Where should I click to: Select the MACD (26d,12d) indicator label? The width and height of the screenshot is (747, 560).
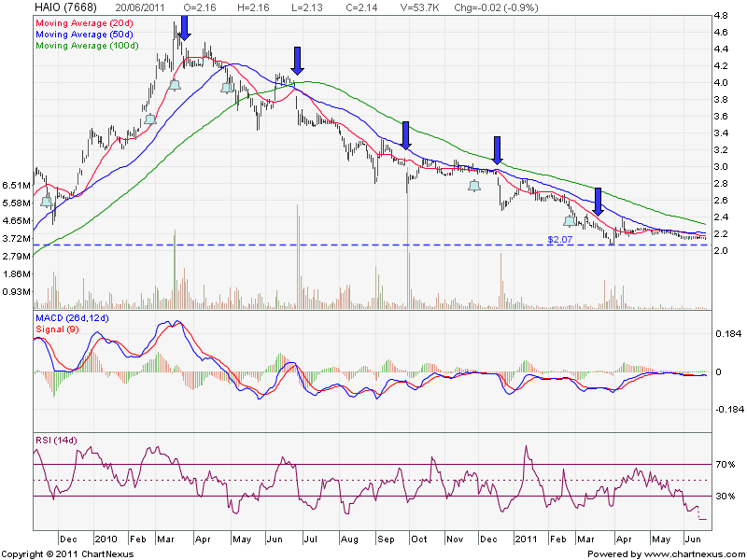click(x=72, y=317)
